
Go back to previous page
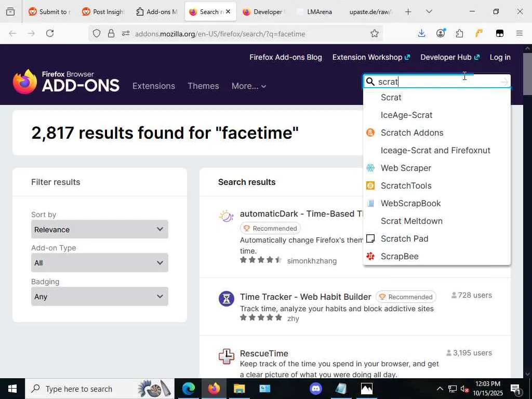(12, 33)
